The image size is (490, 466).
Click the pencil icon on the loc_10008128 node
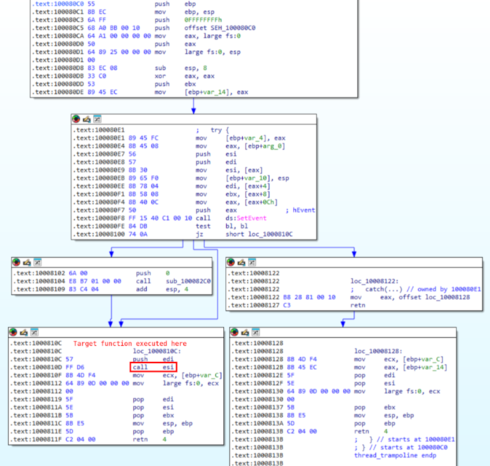point(245,332)
